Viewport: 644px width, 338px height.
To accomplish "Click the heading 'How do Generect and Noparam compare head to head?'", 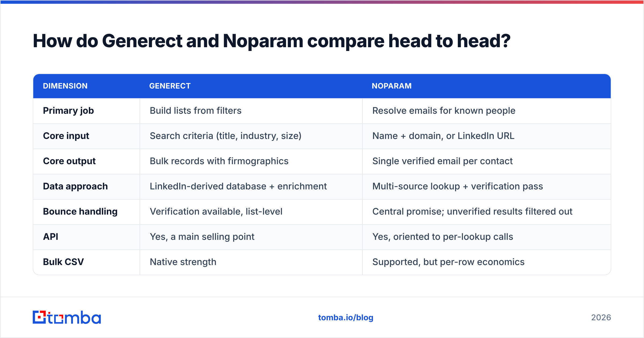I will [x=272, y=41].
